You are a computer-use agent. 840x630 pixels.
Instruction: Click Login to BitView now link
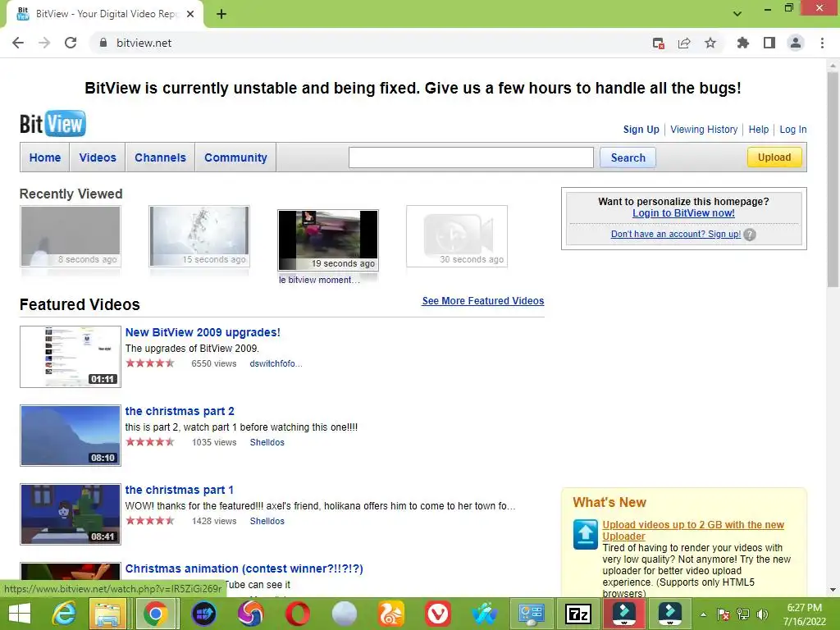683,213
